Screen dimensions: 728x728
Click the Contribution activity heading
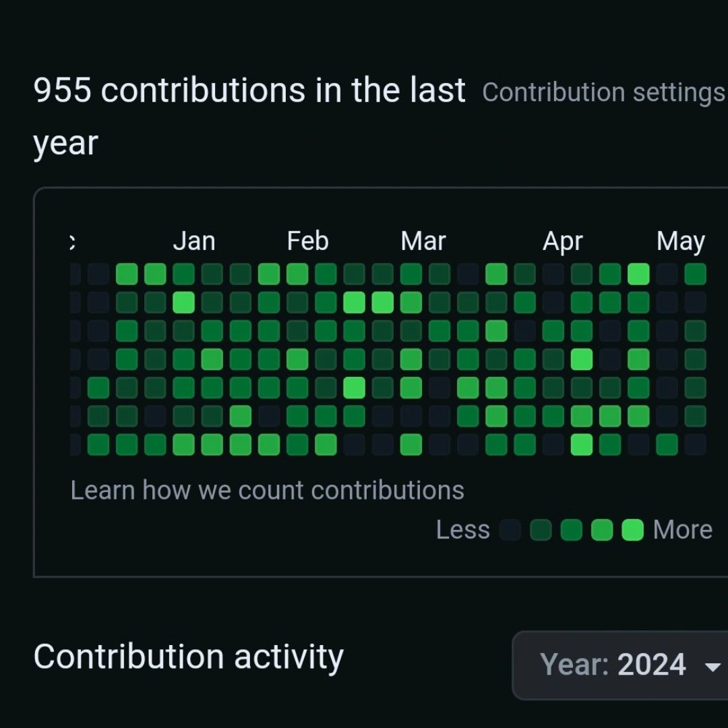click(x=189, y=657)
